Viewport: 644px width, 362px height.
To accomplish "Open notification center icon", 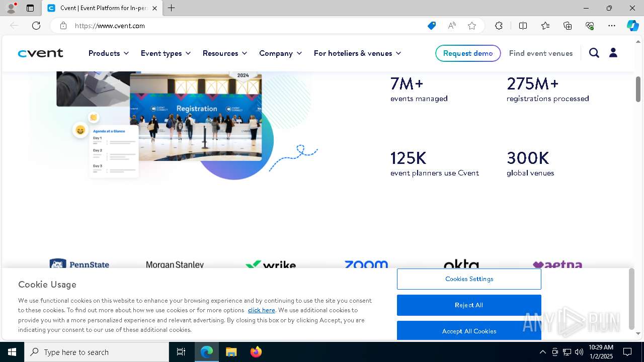I will (x=627, y=352).
